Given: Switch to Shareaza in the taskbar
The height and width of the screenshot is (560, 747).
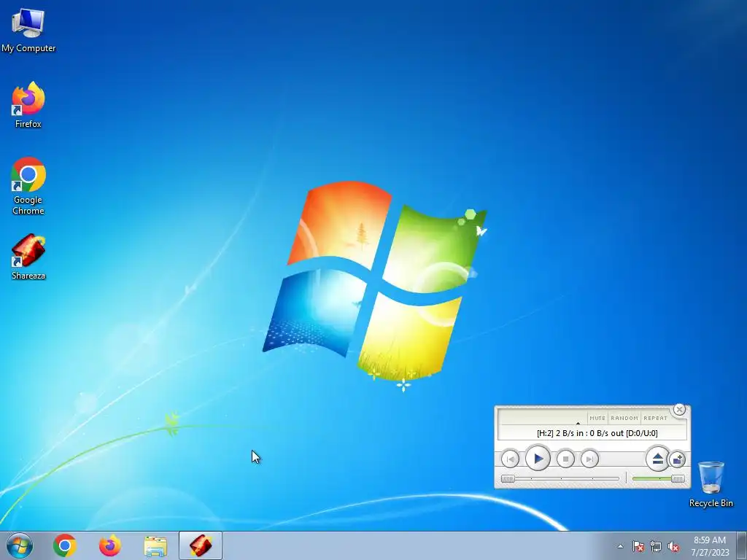Looking at the screenshot, I should (x=201, y=545).
